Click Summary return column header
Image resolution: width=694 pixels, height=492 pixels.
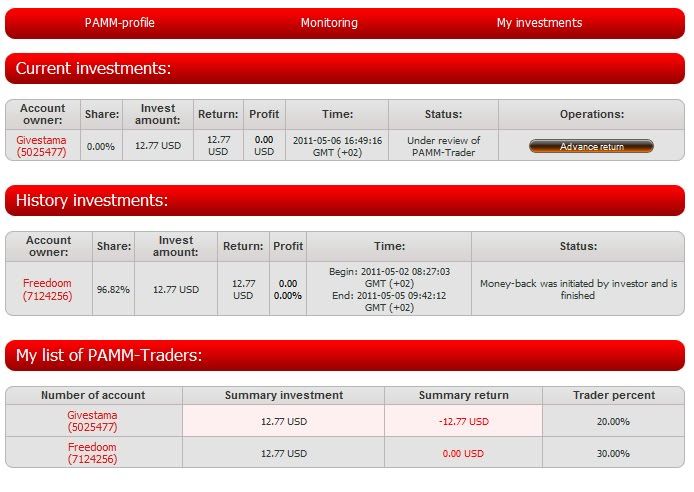[x=463, y=395]
